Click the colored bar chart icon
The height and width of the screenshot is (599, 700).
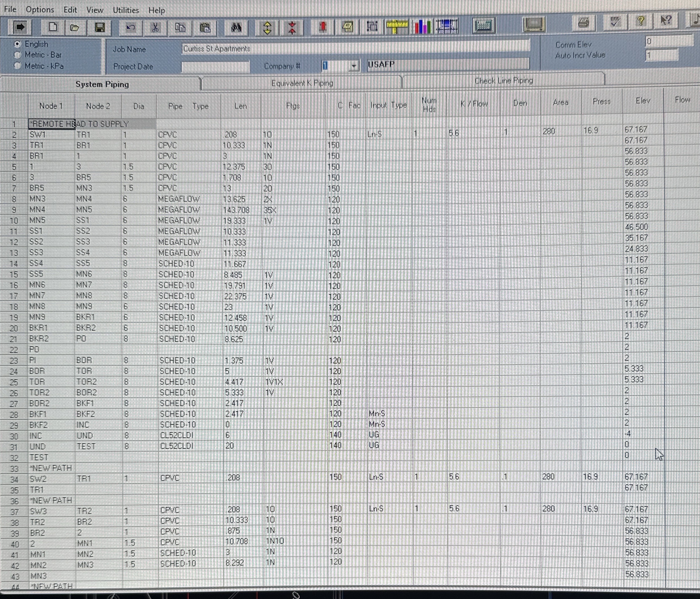coord(422,26)
